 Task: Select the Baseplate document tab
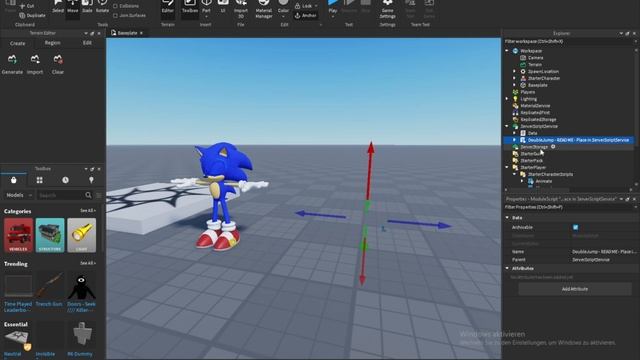pos(127,33)
